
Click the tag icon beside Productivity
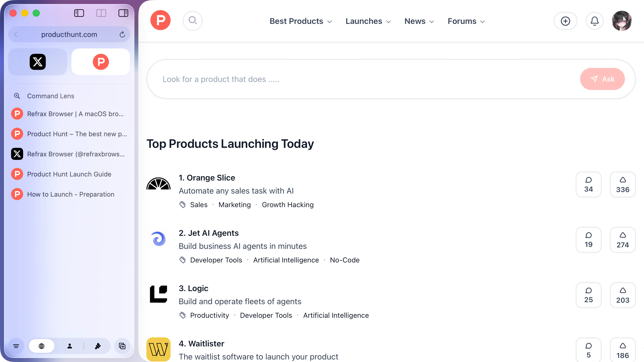(x=183, y=315)
